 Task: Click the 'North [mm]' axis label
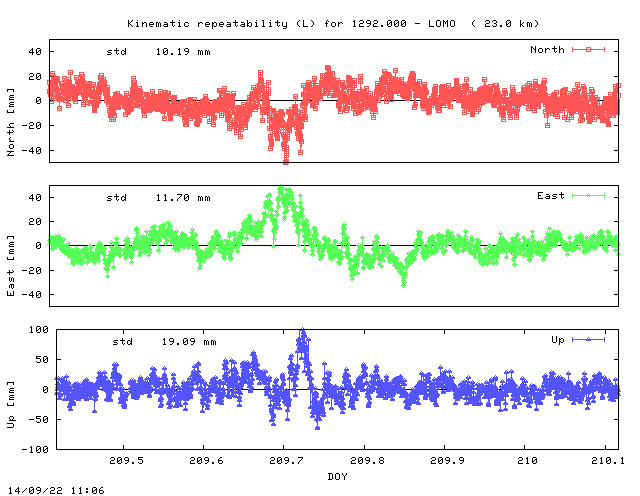[x=11, y=122]
